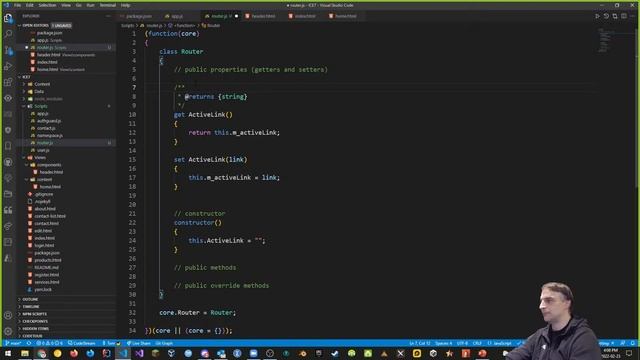Open the Accounts icon in the activity bar
Viewport: 640px width, 360px height.
(x=8, y=316)
